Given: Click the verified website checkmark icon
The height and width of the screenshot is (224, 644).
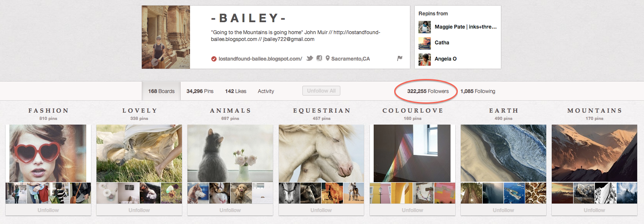Looking at the screenshot, I should click(214, 59).
